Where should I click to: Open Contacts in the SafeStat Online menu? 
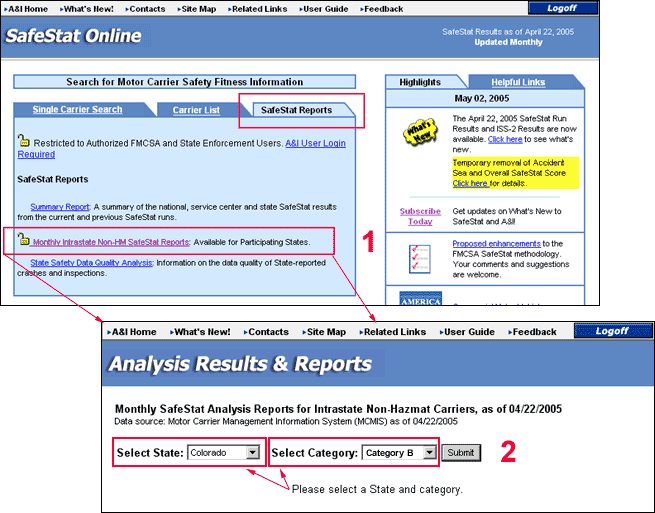pyautogui.click(x=145, y=9)
